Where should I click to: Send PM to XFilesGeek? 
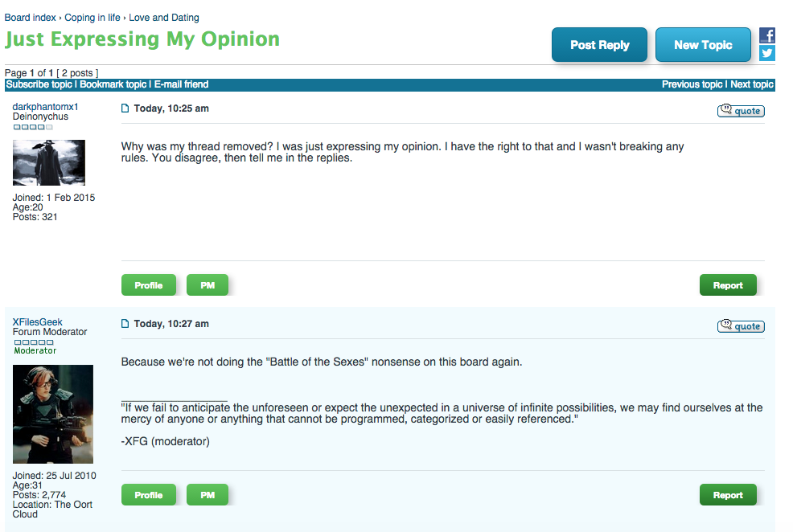207,494
